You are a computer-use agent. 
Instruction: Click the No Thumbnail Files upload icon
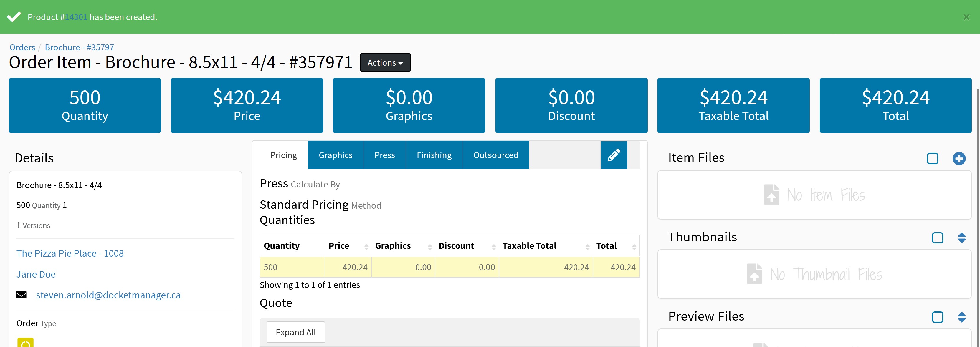pyautogui.click(x=754, y=274)
